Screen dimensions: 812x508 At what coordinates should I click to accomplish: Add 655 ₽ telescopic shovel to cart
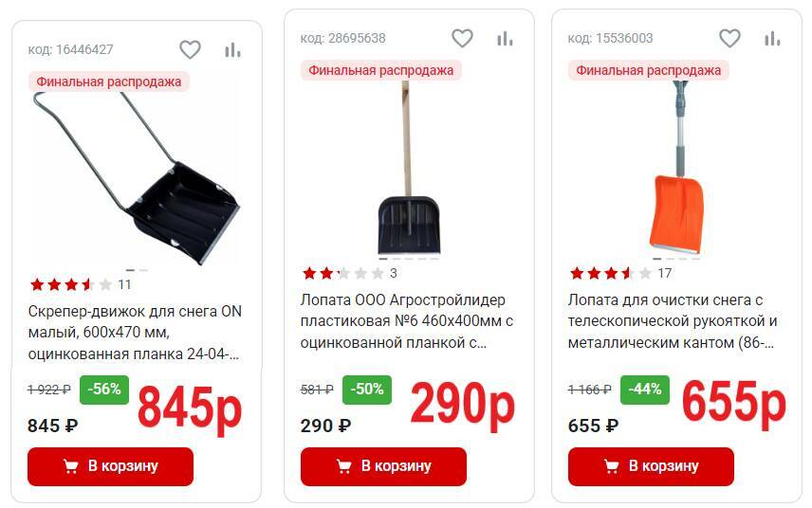(651, 466)
